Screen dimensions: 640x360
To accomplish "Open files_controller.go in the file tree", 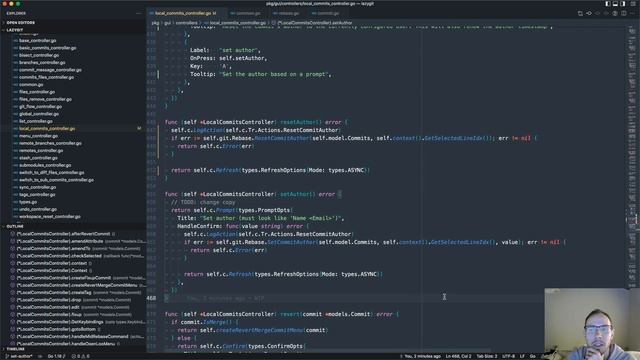I will [37, 92].
